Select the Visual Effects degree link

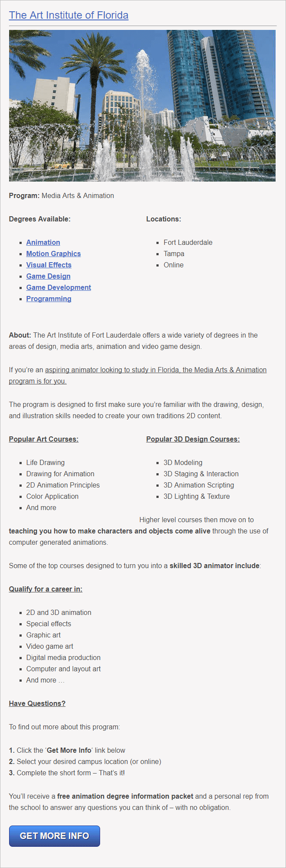[x=49, y=265]
